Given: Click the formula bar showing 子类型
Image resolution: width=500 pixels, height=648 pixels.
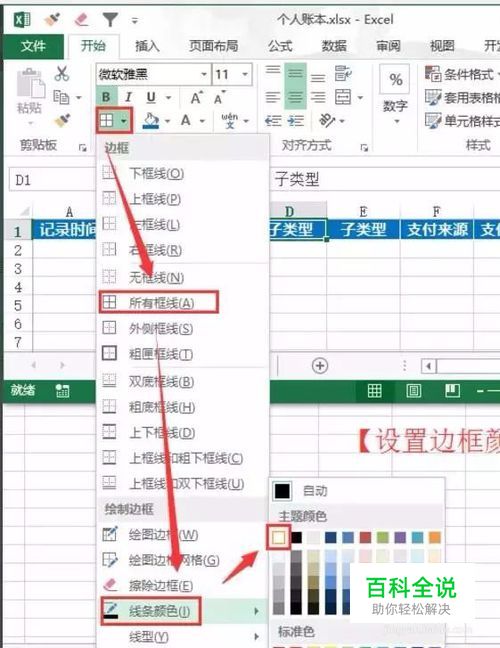Looking at the screenshot, I should pyautogui.click(x=384, y=179).
